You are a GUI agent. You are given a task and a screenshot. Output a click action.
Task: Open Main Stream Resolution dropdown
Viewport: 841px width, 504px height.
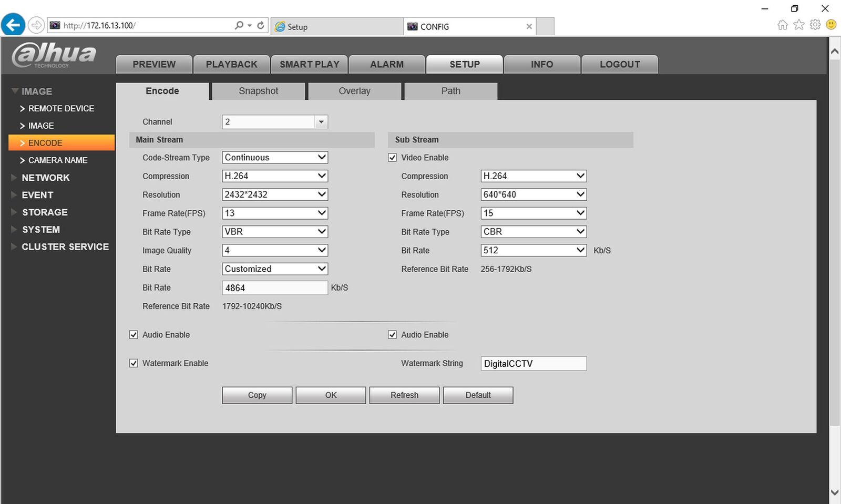274,194
